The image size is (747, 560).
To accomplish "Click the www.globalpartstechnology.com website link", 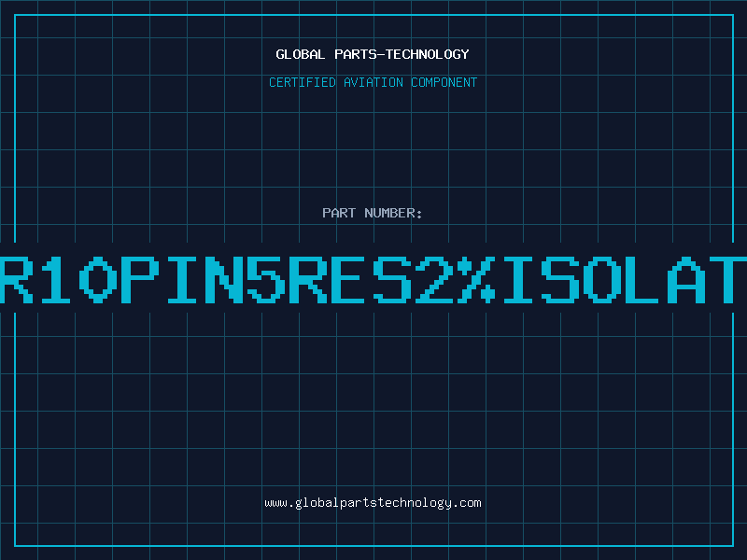I will pos(373,502).
